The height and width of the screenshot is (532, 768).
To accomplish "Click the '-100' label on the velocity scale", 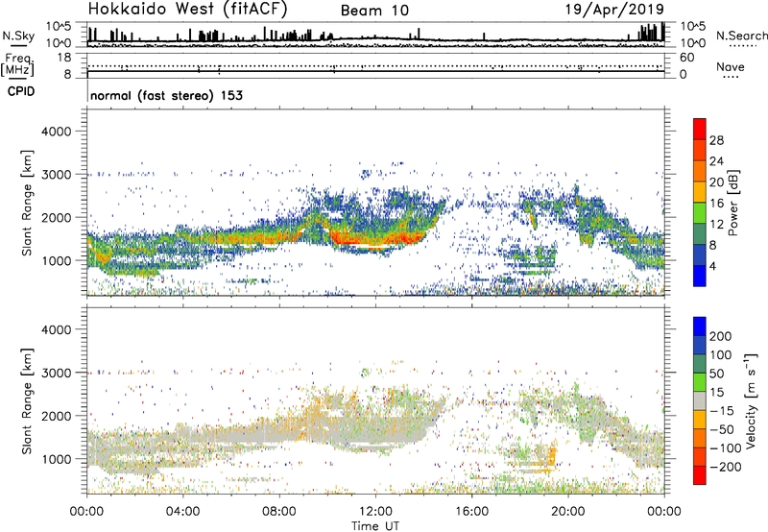I will pos(726,448).
